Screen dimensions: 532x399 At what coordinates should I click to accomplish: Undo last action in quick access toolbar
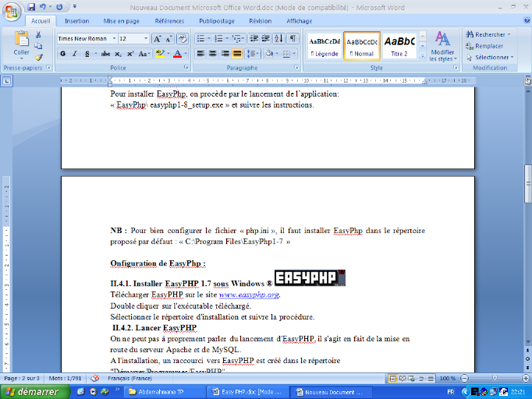coord(42,7)
